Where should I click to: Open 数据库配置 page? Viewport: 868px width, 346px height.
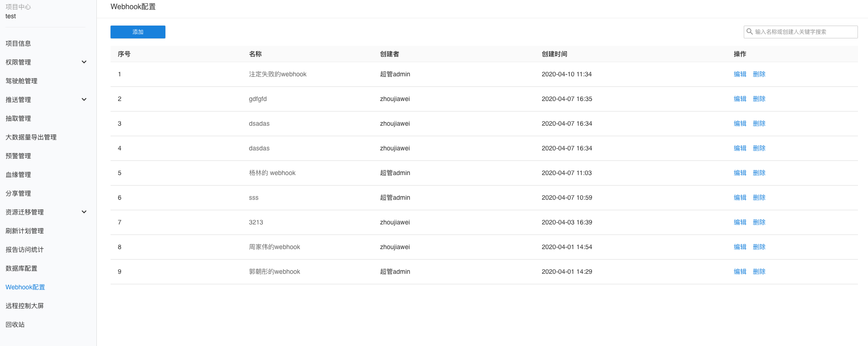tap(21, 268)
